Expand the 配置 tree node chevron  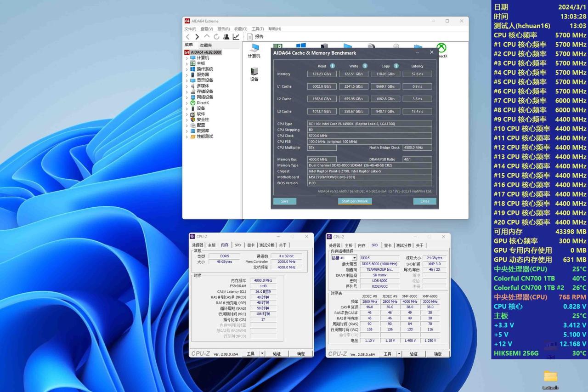(x=187, y=125)
